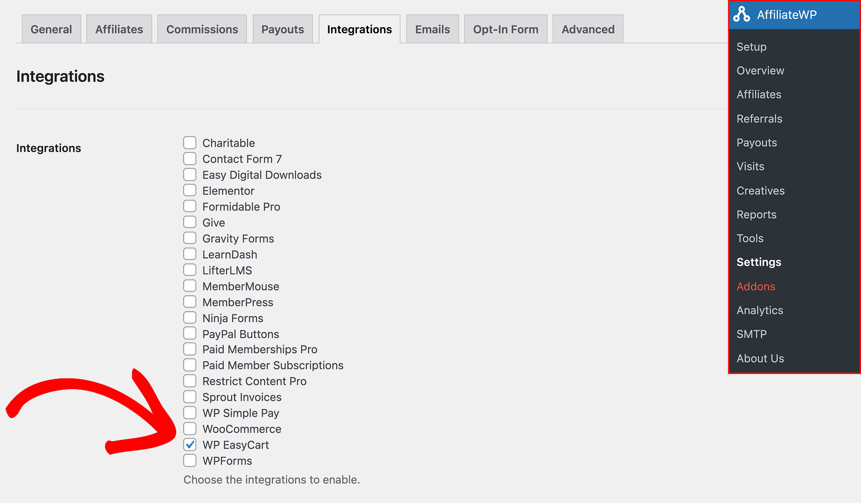
Task: Open the Setup page from sidebar
Action: coord(752,47)
